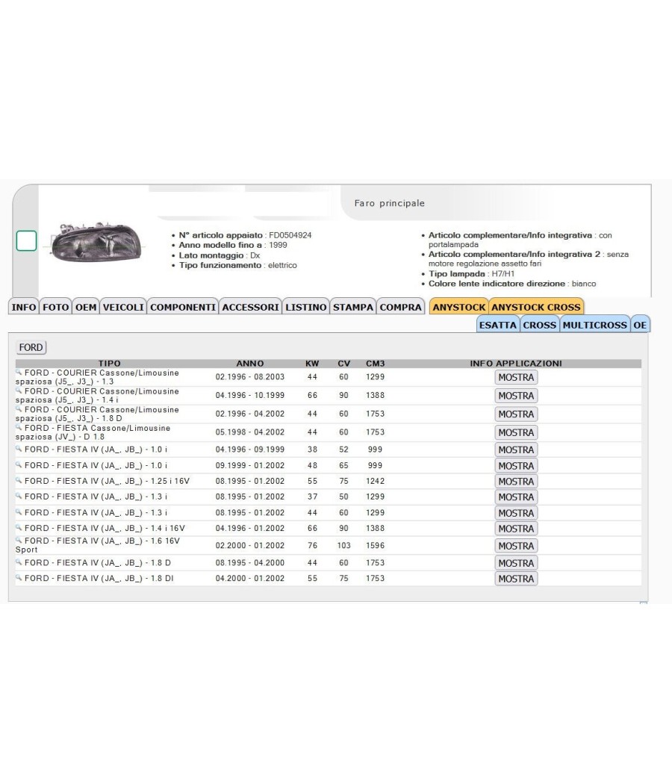Screen dimensions: 672x784
Task: Select the VEICOLI tab
Action: 123,307
